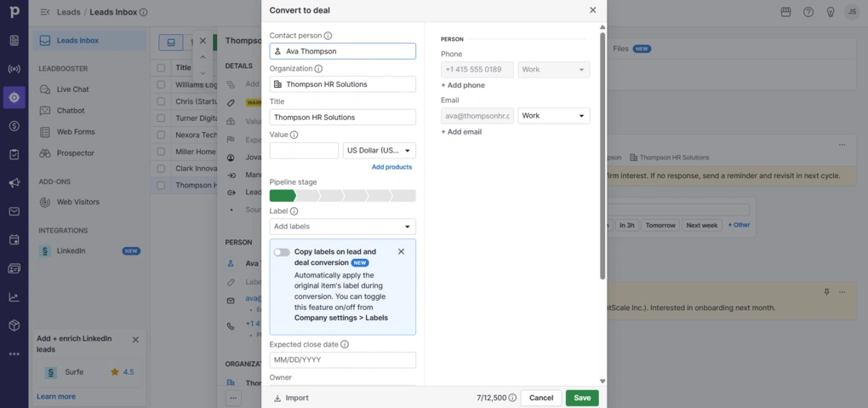Image resolution: width=868 pixels, height=408 pixels.
Task: Click Label info icon
Action: [x=294, y=211]
